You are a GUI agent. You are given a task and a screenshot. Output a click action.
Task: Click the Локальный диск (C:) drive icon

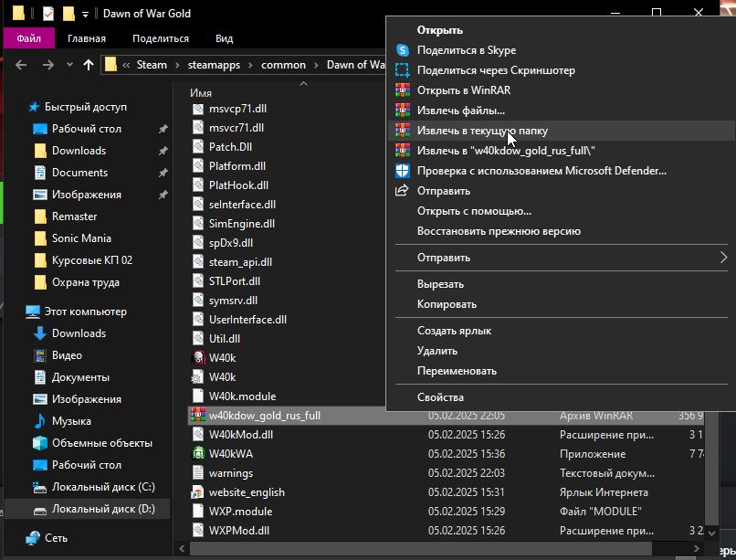40,488
